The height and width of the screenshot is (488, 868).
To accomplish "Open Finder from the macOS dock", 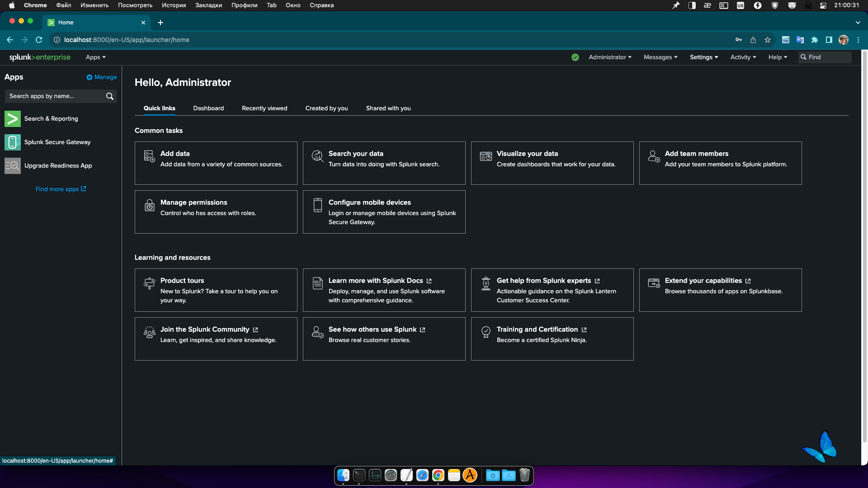I will pyautogui.click(x=343, y=475).
